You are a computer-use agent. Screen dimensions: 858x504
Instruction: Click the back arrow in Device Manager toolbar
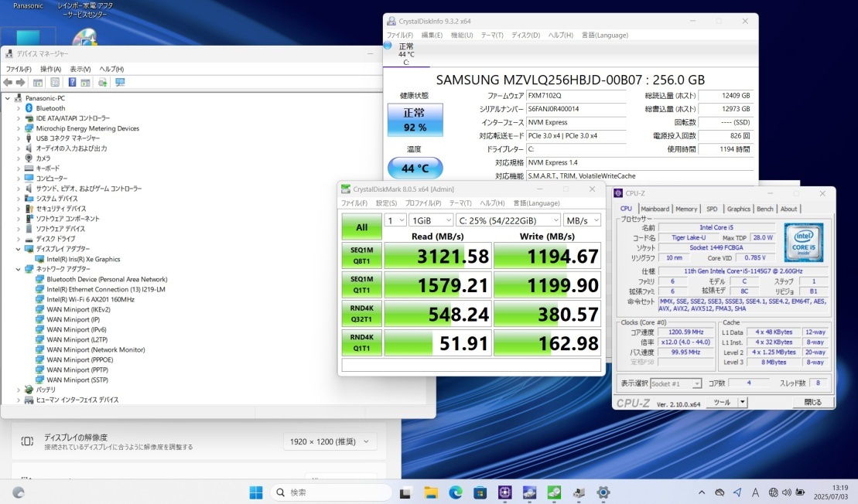(8, 83)
